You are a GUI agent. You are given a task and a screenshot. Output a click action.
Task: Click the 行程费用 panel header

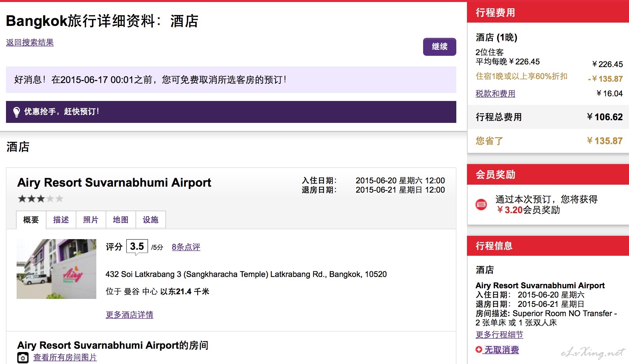click(x=548, y=13)
